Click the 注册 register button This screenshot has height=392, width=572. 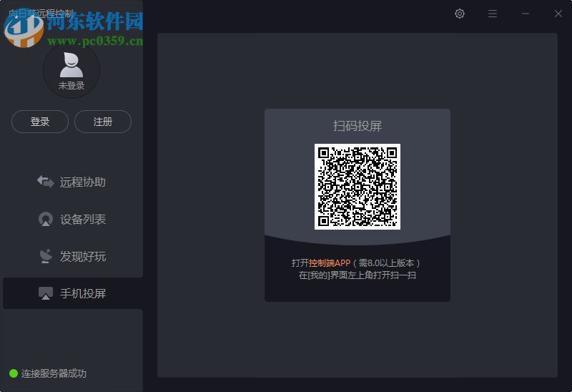click(103, 122)
